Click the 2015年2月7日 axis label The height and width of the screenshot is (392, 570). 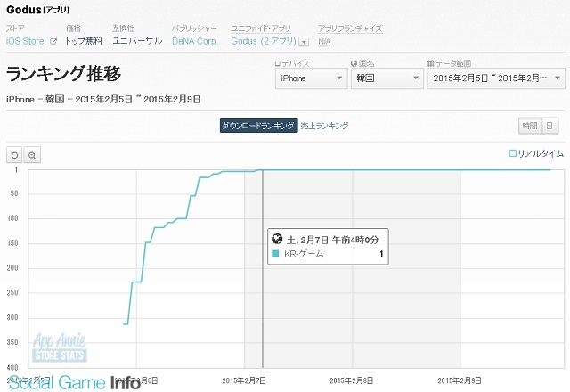click(x=244, y=380)
